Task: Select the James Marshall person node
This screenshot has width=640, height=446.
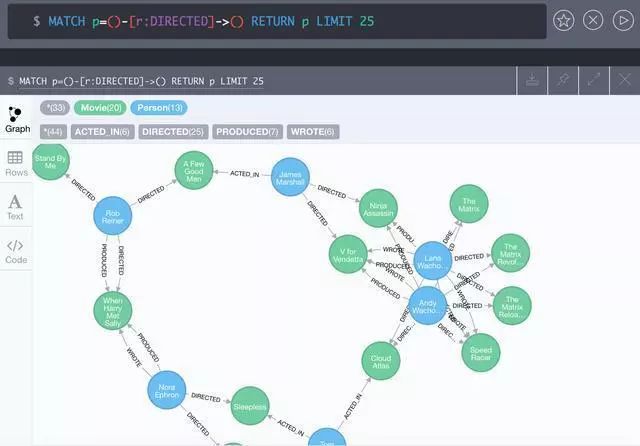Action: coord(290,177)
